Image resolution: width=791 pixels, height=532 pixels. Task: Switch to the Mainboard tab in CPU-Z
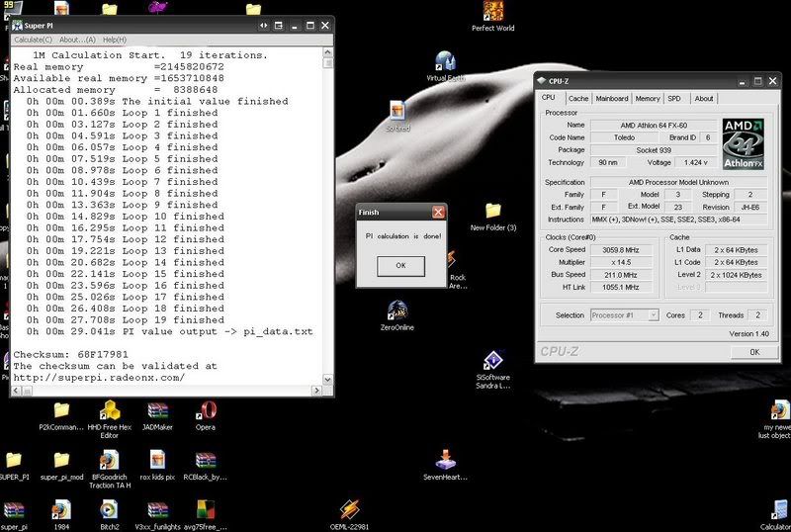click(x=611, y=99)
